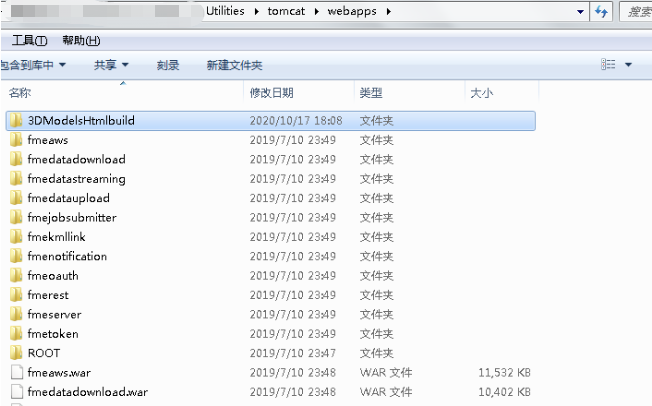
Task: Click the fmedatastreaming folder name
Action: coord(76,179)
